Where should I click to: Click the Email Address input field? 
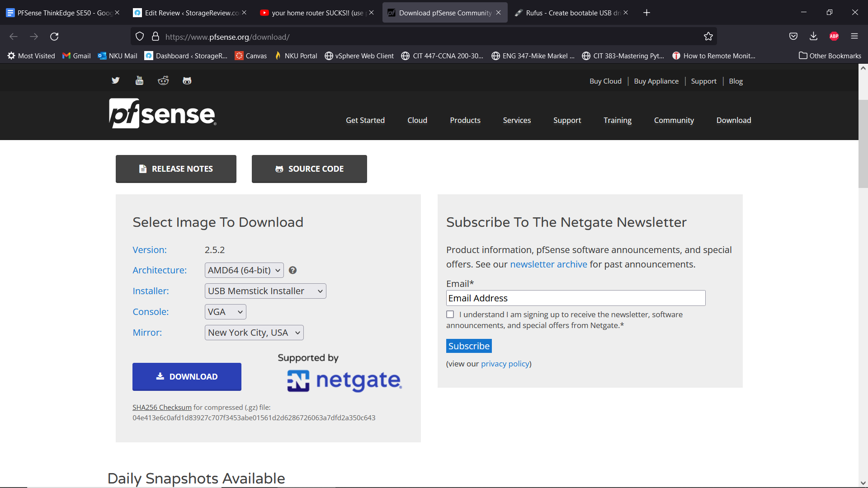point(576,298)
